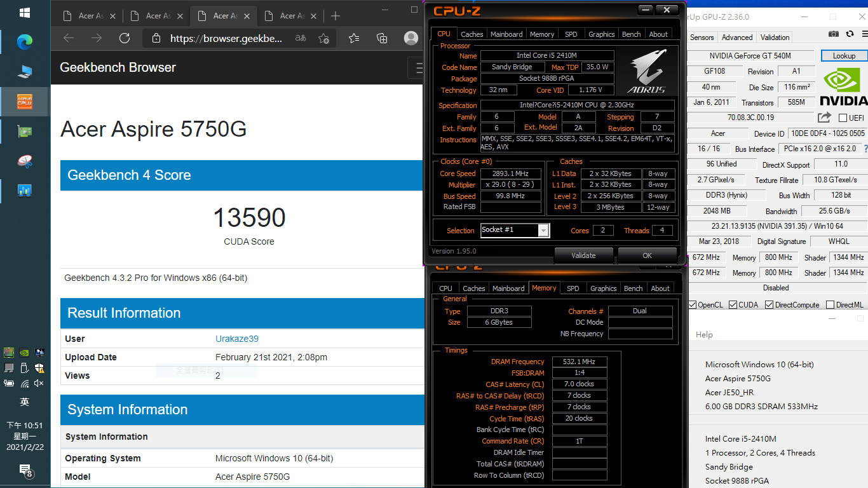868x488 pixels.
Task: Click the Windows Security shield tray icon
Action: pyautogui.click(x=39, y=368)
